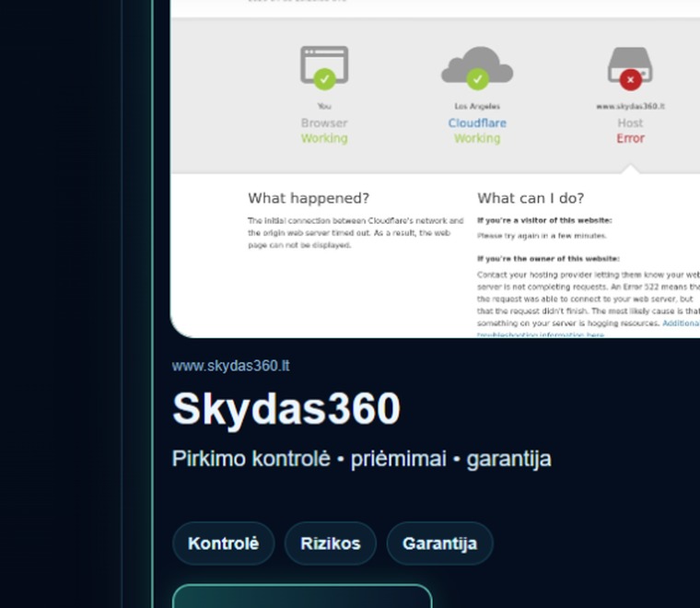Select the Garantija tag button

point(439,544)
